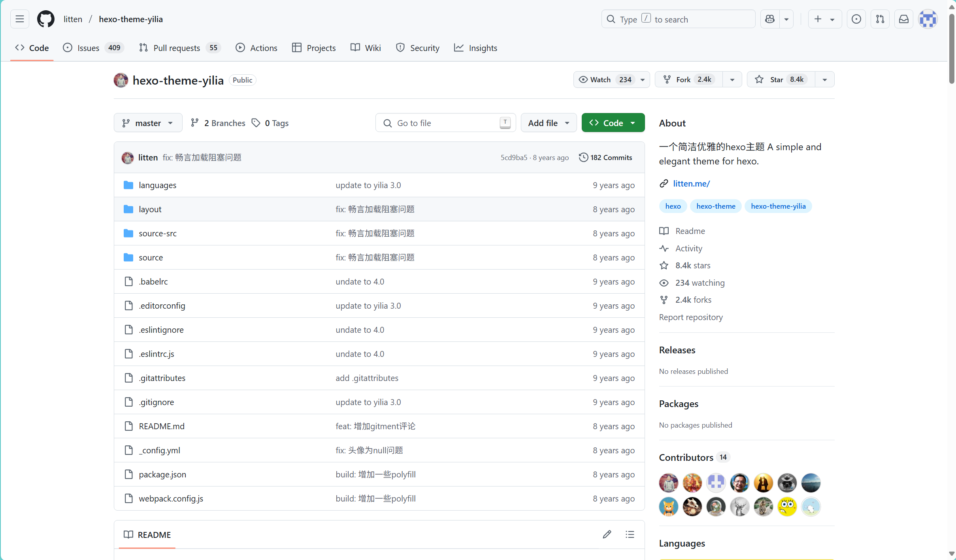The height and width of the screenshot is (560, 956).
Task: Open the green Code clone dropdown
Action: (613, 123)
